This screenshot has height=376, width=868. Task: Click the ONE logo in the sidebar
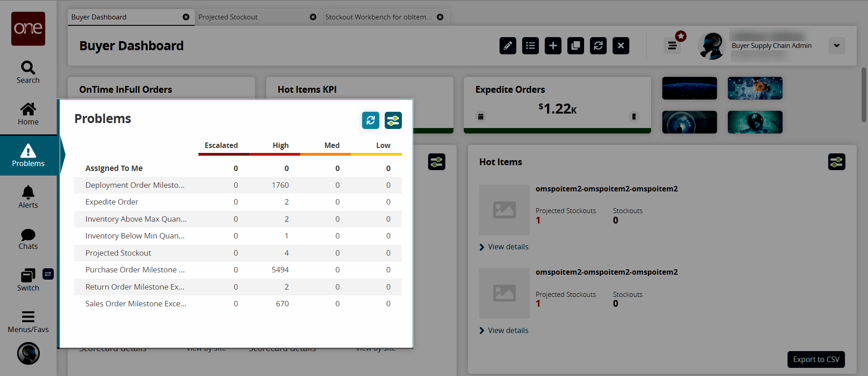pyautogui.click(x=28, y=29)
